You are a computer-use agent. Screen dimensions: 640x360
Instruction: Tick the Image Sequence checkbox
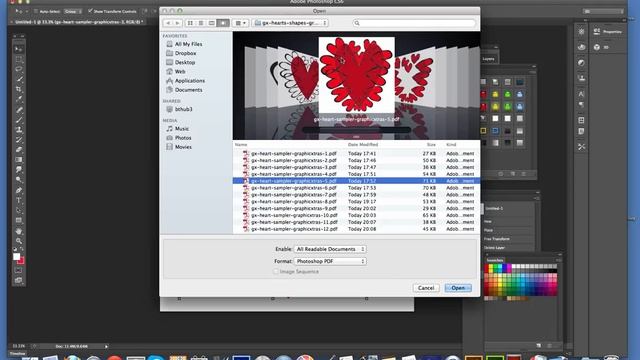click(276, 271)
